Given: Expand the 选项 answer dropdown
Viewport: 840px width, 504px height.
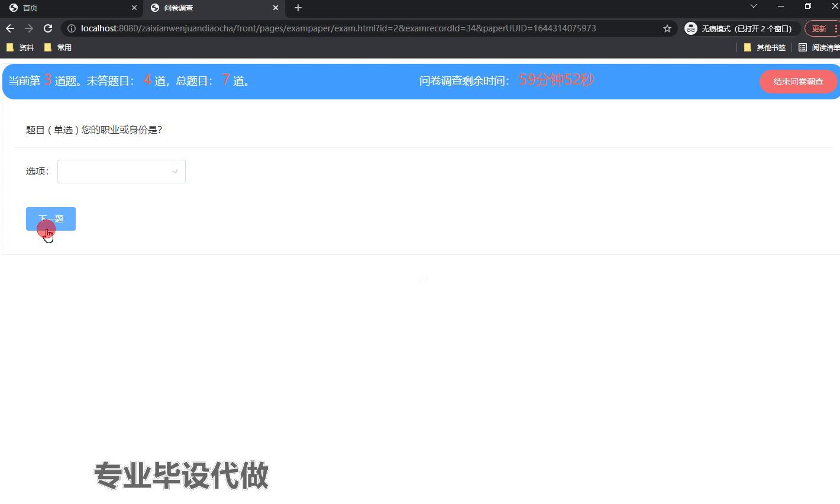Looking at the screenshot, I should (x=121, y=172).
